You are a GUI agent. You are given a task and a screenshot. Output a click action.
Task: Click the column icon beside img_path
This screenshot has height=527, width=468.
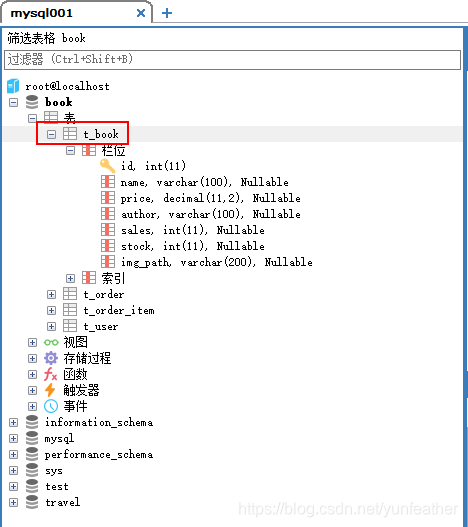click(x=108, y=262)
